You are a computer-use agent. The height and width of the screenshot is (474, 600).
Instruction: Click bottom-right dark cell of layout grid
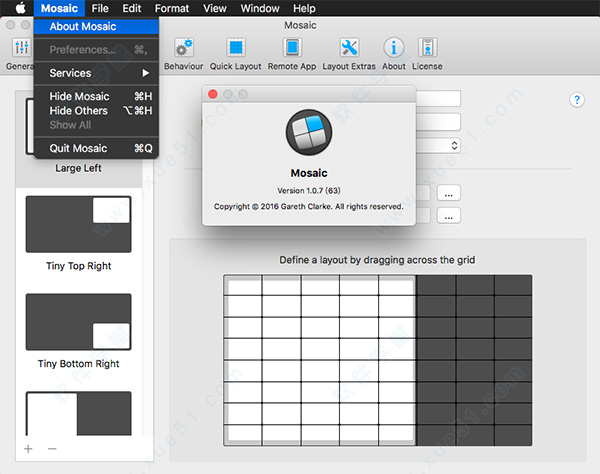pyautogui.click(x=513, y=435)
